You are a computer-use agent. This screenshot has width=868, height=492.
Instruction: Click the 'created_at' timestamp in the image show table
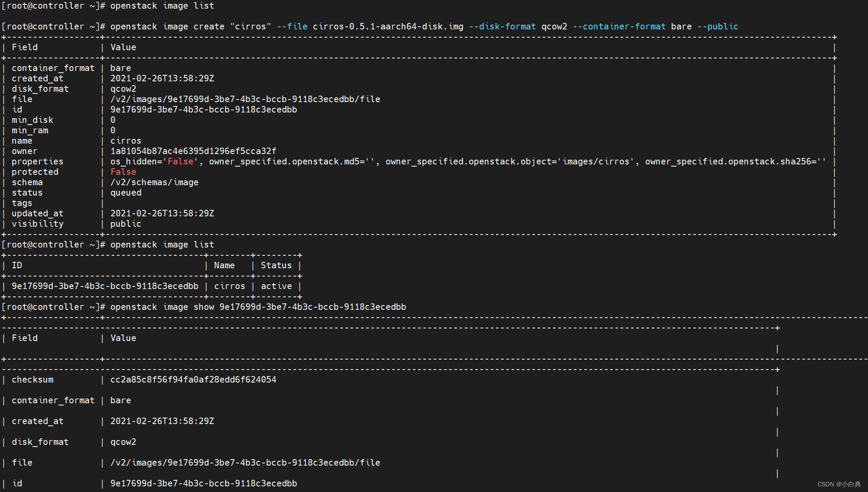point(162,421)
